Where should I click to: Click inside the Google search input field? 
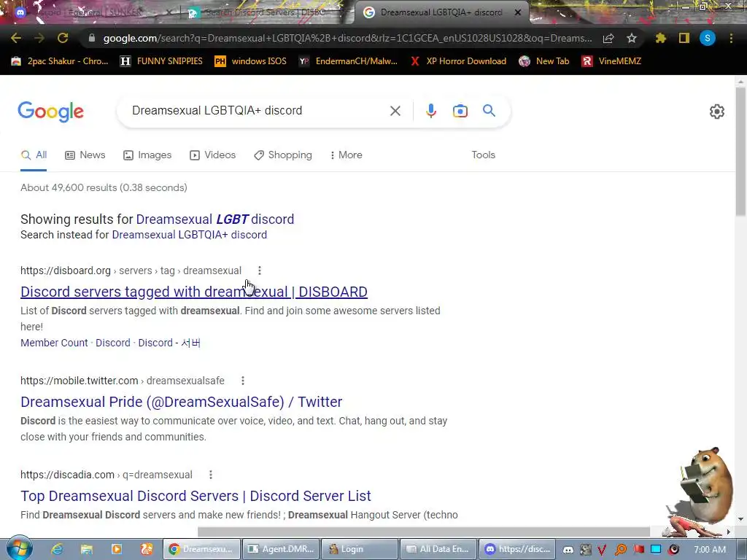pyautogui.click(x=258, y=111)
